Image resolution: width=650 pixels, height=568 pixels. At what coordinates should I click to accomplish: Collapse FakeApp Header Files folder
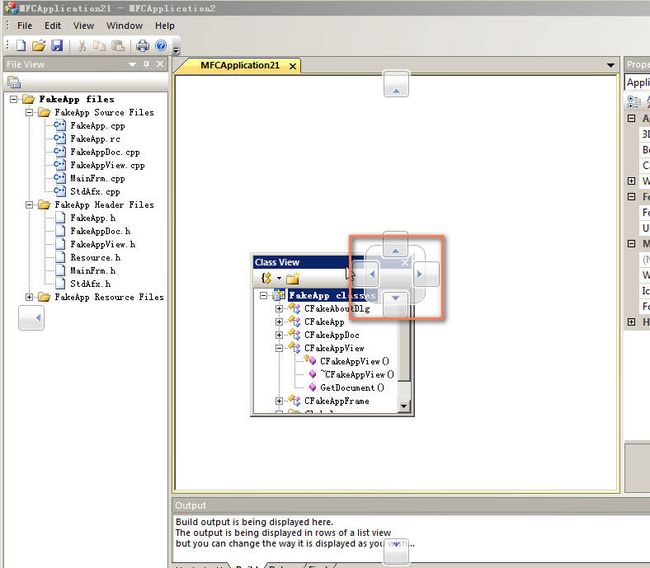(29, 205)
